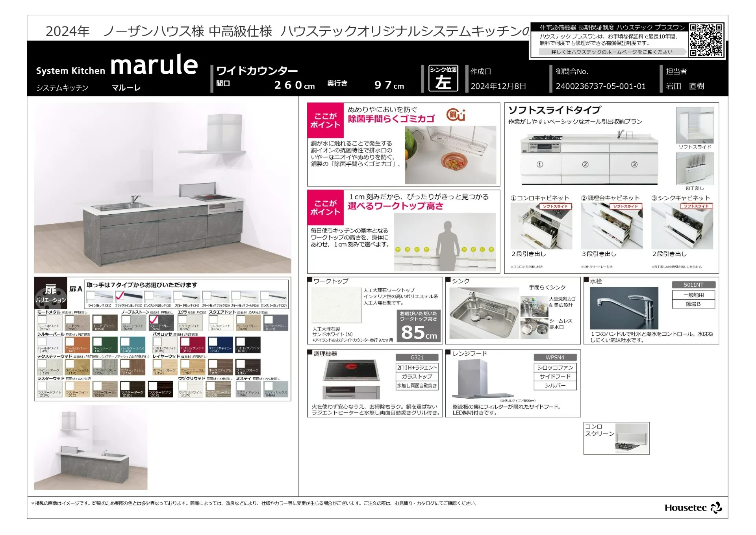Select the カプチーノアッシュ (T1A) swatch
Image resolution: width=756 pixels, height=535 pixels.
coord(133,367)
